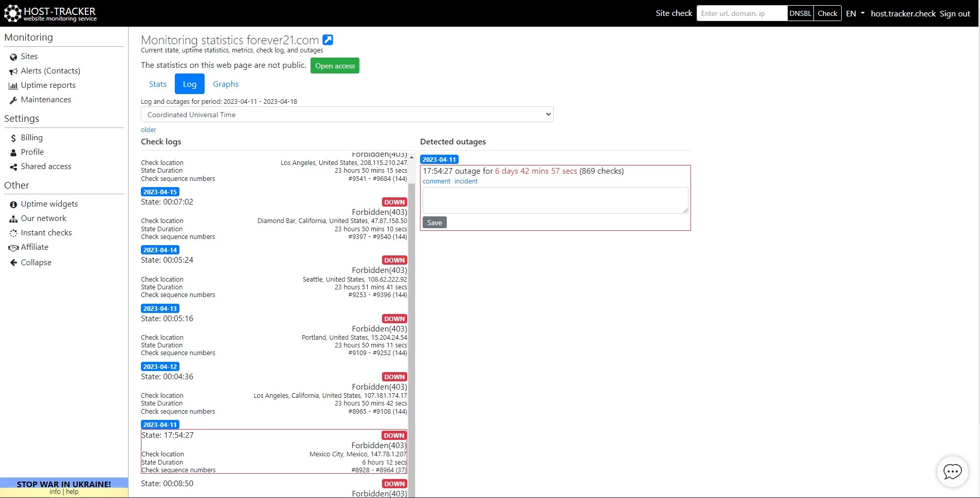
Task: Select the 2023-04-12 date badge
Action: [x=160, y=366]
